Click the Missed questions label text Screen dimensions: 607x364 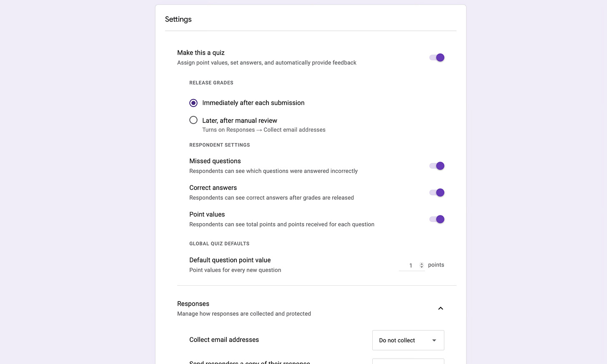coord(215,161)
